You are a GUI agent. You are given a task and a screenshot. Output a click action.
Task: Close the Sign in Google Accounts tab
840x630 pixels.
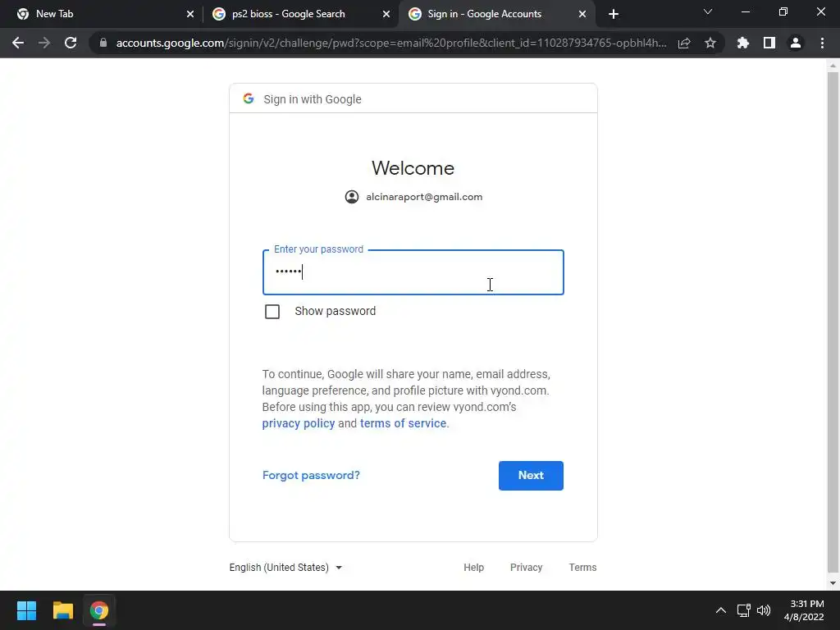[582, 14]
